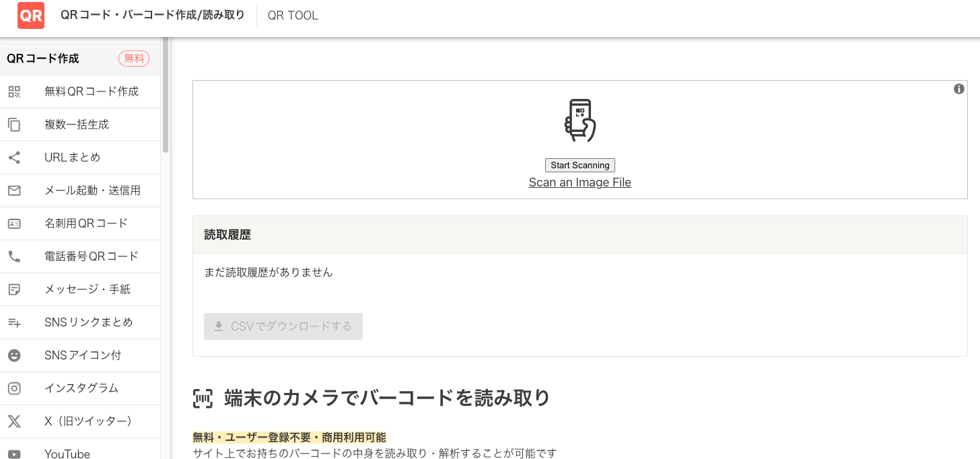Open the Scan an Image File link
This screenshot has height=459, width=980.
pyautogui.click(x=580, y=182)
